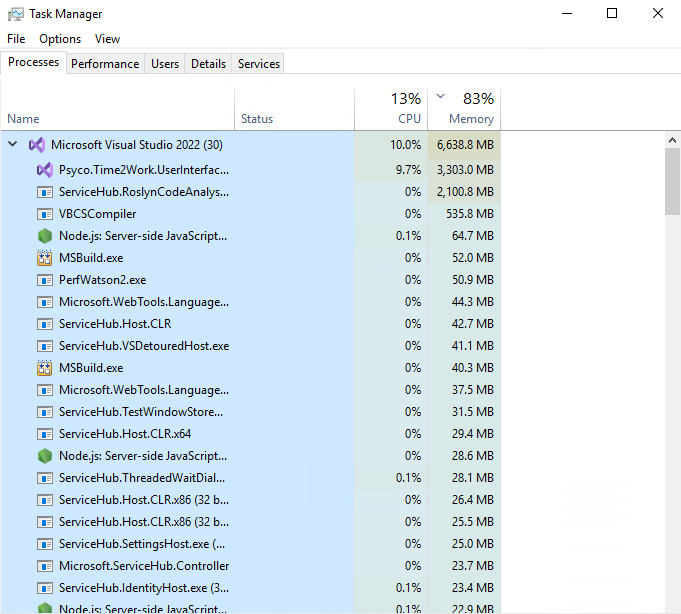Select the VBCSCompiler process name
The height and width of the screenshot is (614, 681).
97,214
